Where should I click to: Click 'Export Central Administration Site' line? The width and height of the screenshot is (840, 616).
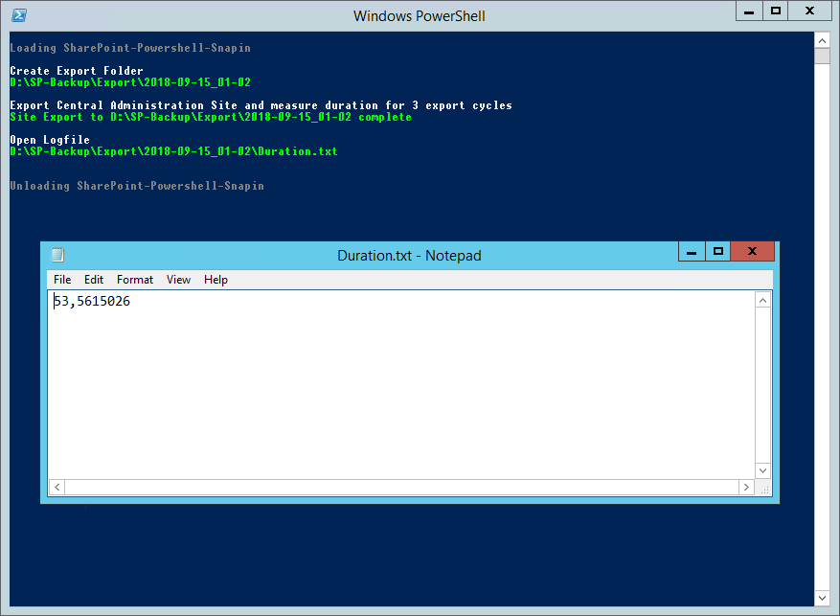(261, 105)
